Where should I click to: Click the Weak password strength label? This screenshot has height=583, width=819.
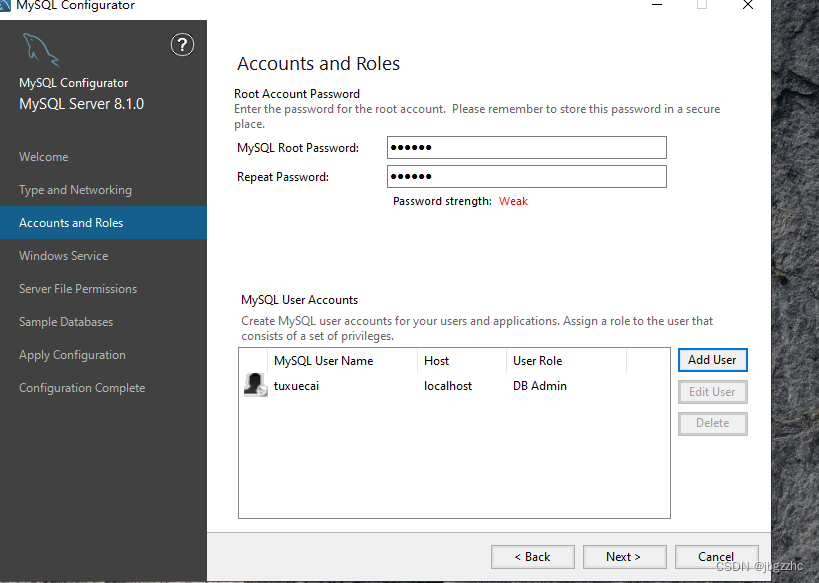pyautogui.click(x=513, y=201)
